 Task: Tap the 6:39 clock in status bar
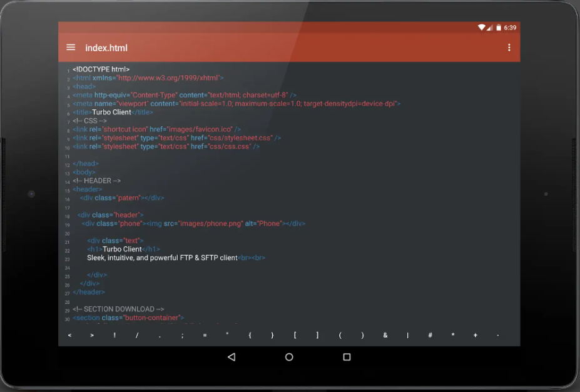pyautogui.click(x=510, y=28)
